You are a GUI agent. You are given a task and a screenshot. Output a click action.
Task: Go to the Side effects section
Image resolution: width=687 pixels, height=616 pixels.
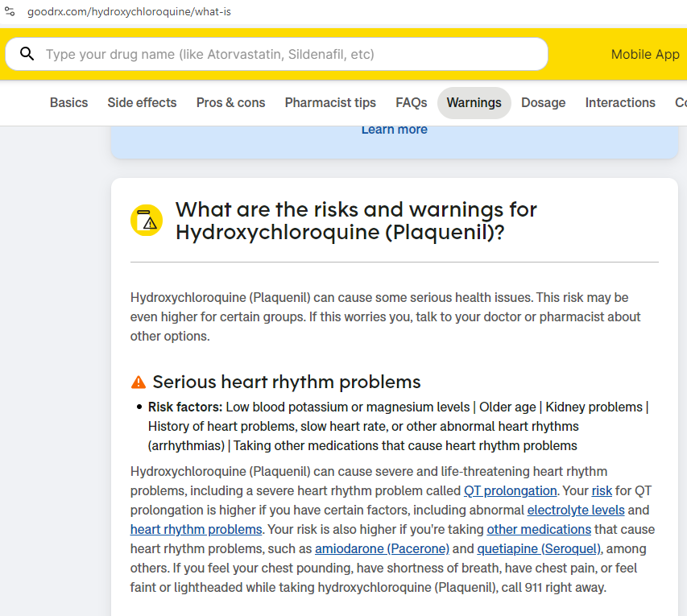point(142,102)
